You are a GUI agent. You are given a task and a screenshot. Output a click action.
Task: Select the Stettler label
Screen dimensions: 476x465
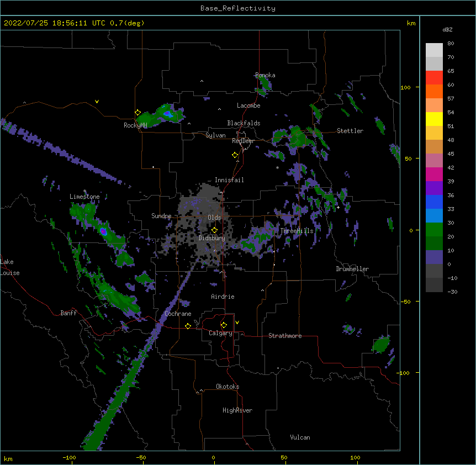(350, 131)
